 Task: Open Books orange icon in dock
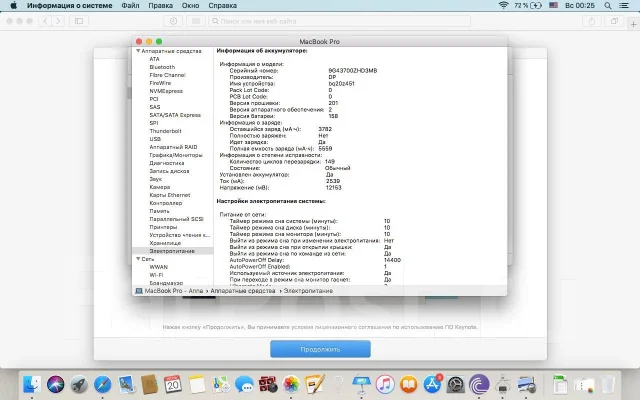coord(409,384)
